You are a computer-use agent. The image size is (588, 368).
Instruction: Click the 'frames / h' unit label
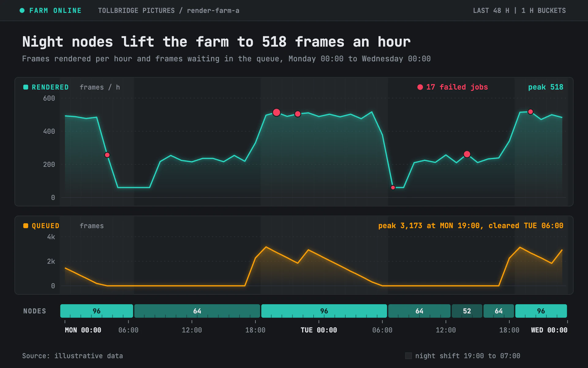point(100,87)
